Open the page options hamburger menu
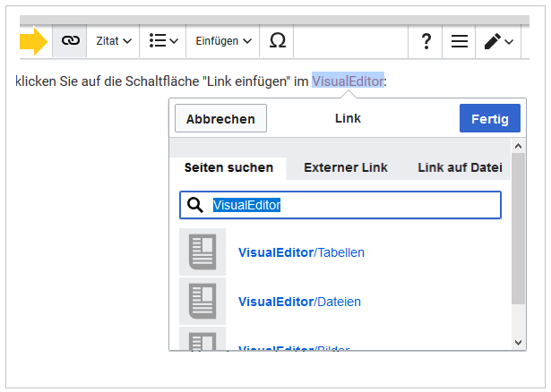 459,41
